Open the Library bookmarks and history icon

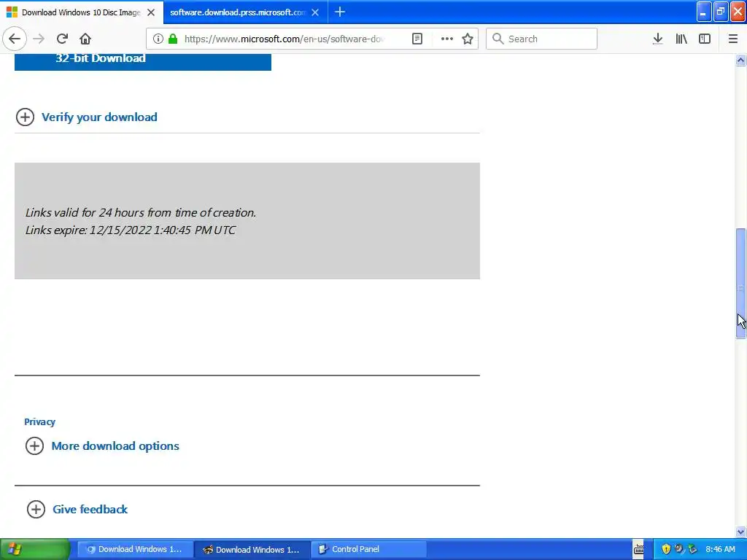point(681,39)
